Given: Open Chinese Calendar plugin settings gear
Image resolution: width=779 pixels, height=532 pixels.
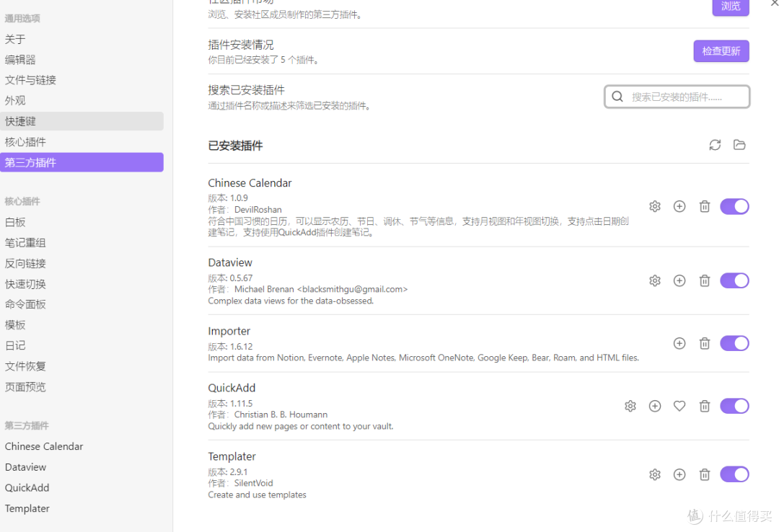Looking at the screenshot, I should click(655, 206).
